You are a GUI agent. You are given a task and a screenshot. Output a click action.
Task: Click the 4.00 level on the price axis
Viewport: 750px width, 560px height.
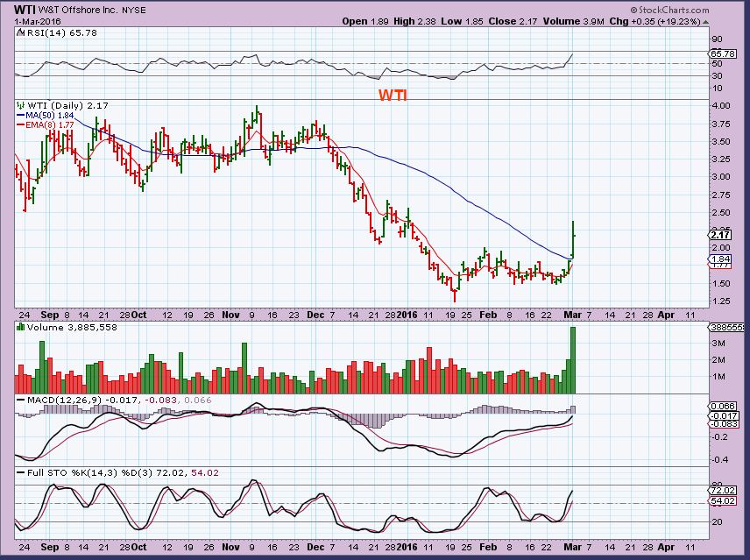[721, 106]
